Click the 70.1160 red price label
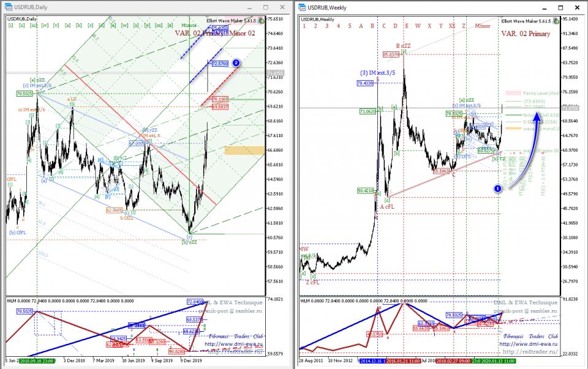This screenshot has width=588, height=369. tap(220, 99)
